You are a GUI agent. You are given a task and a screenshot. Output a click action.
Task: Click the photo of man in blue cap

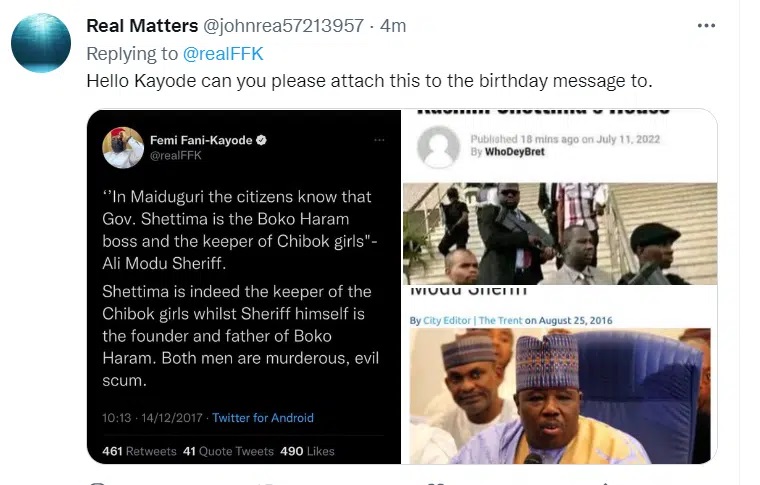tap(559, 396)
